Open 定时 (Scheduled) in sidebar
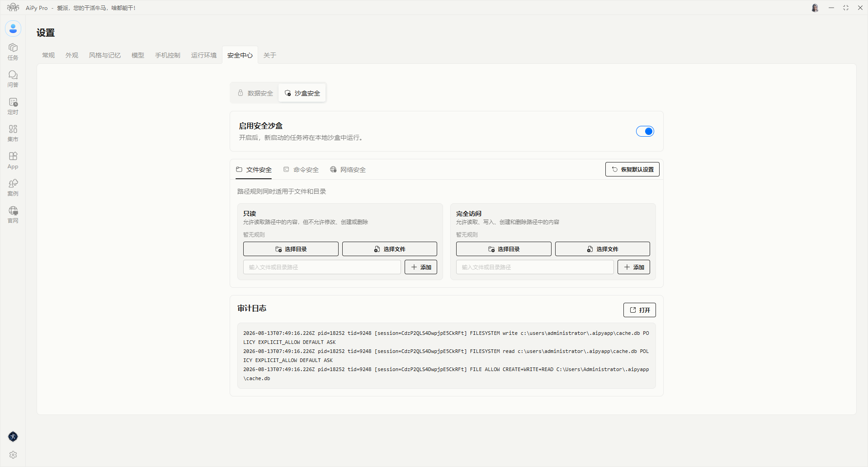The image size is (868, 467). (x=13, y=106)
